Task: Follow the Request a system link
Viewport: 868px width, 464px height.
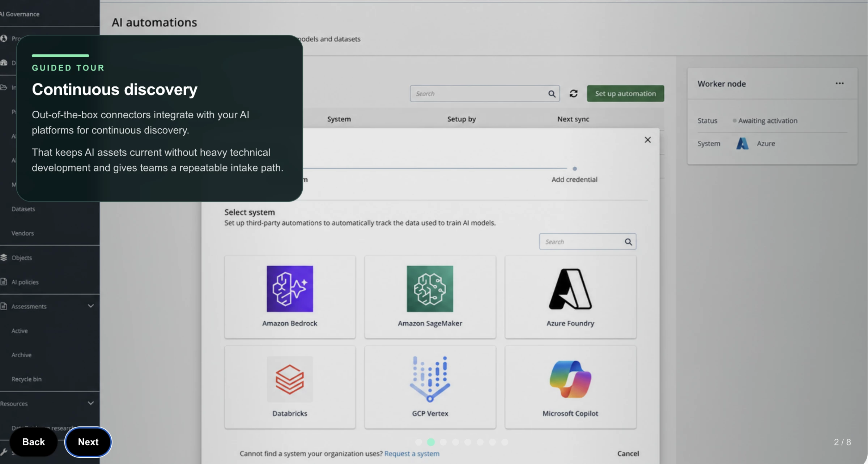Action: (x=412, y=454)
